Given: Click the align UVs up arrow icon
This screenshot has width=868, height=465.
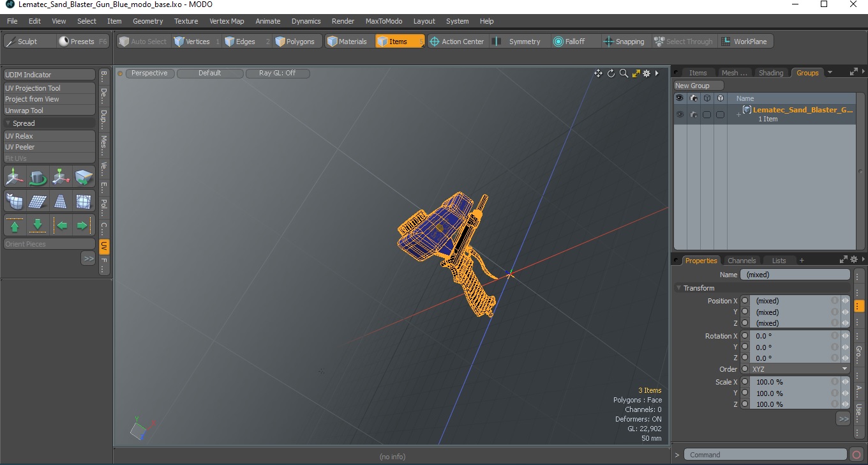Looking at the screenshot, I should (x=15, y=225).
